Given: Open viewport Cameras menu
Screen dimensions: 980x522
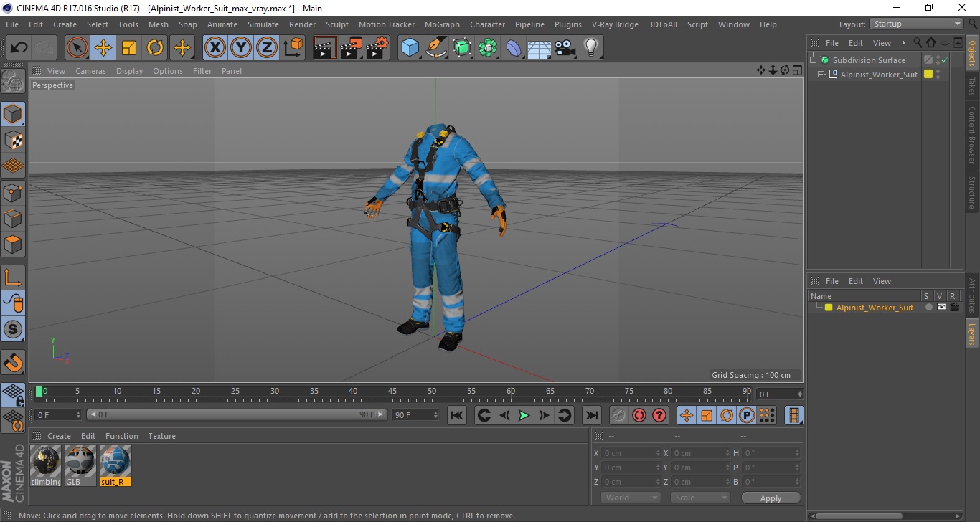Looking at the screenshot, I should pos(90,71).
